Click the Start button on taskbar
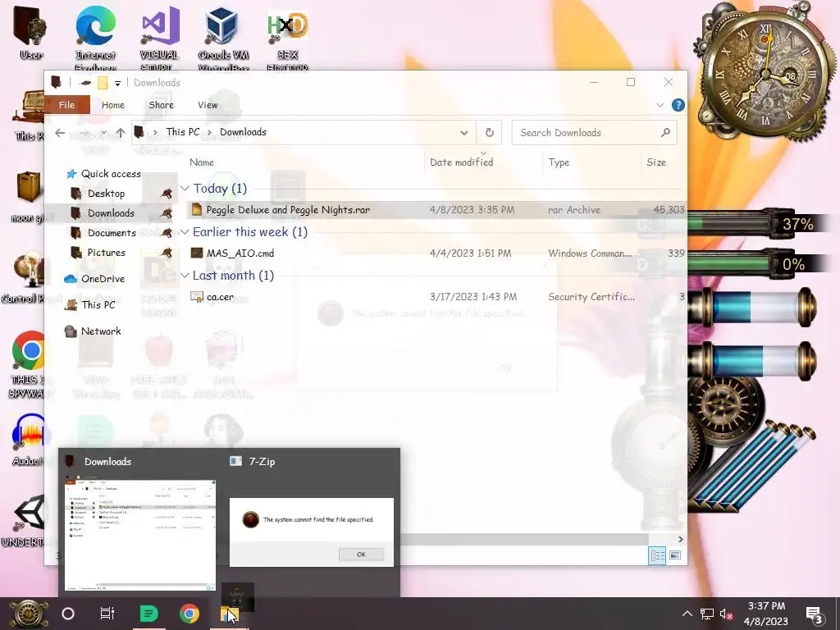The height and width of the screenshot is (630, 840). coord(29,614)
